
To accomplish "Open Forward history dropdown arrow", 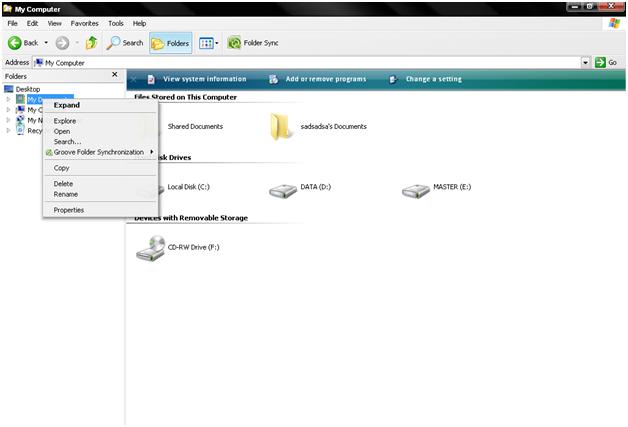I will (77, 43).
